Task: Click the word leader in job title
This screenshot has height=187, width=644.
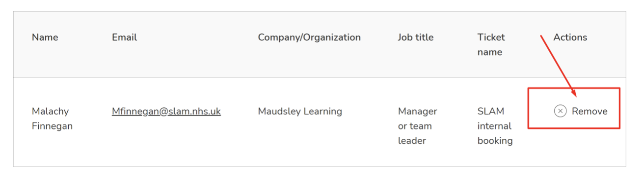Action: coord(411,141)
